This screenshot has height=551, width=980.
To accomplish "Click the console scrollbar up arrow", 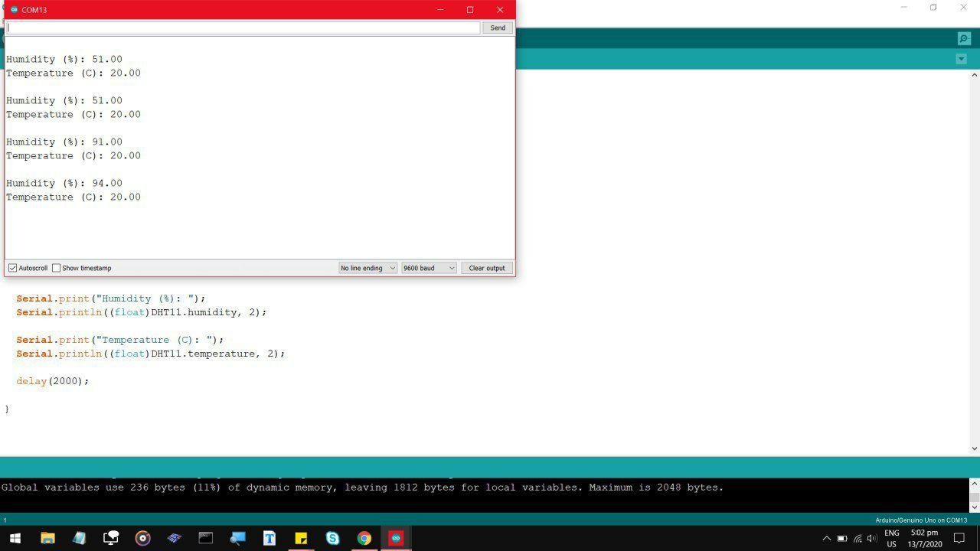I will [x=975, y=484].
